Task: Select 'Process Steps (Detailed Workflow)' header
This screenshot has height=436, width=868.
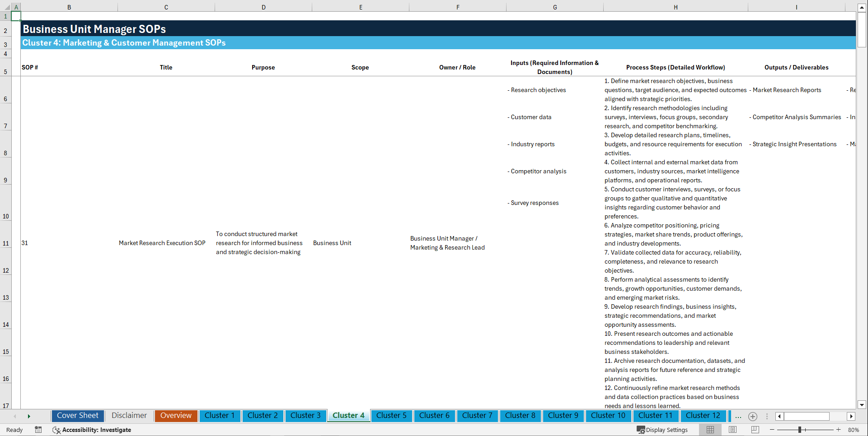Action: pyautogui.click(x=676, y=67)
